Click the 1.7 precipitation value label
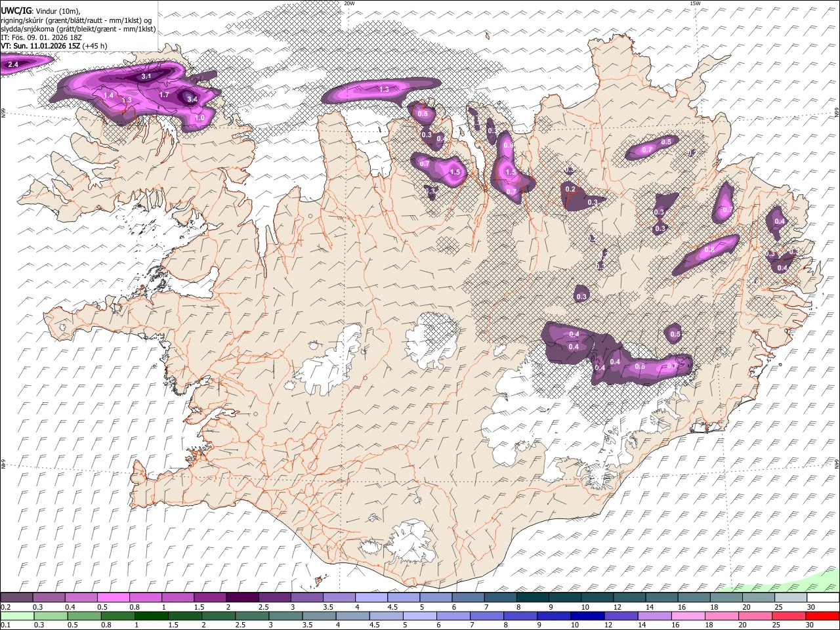Screen dimensions: 840x630 (x=164, y=95)
